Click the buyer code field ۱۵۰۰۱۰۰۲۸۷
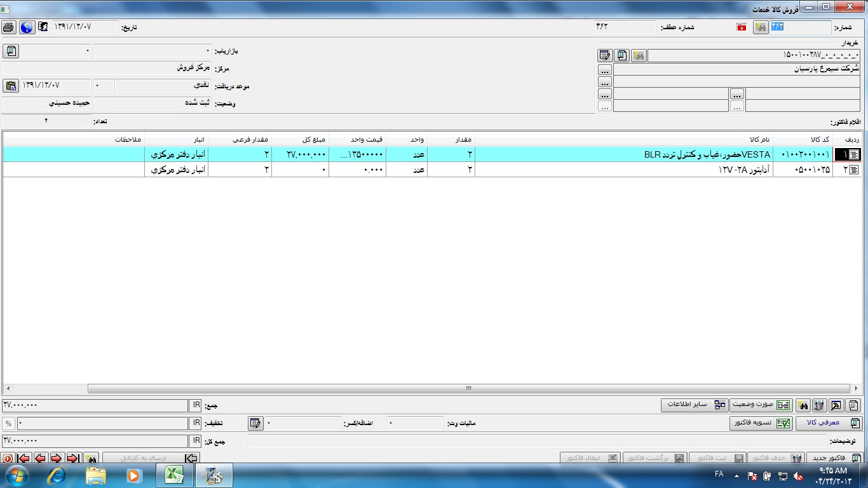The width and height of the screenshot is (868, 488). point(754,55)
